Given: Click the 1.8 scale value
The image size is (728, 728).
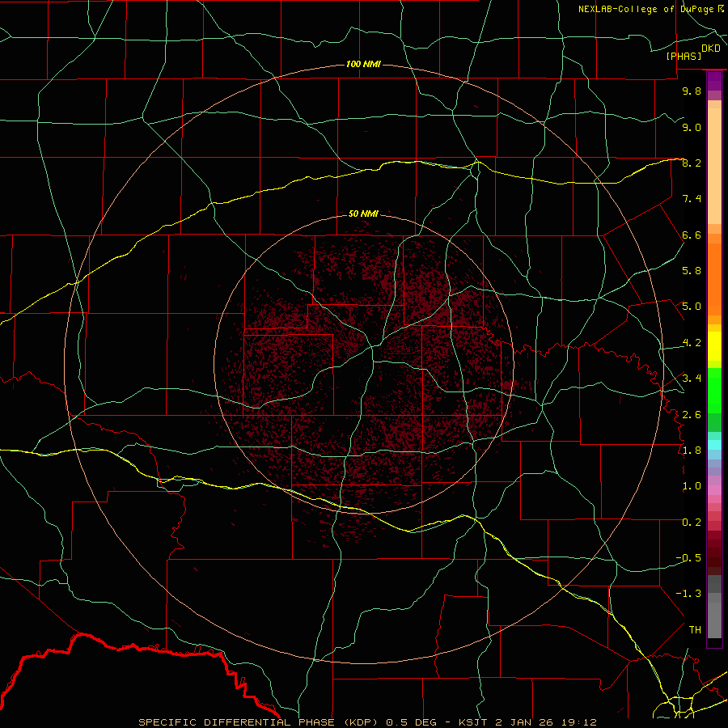Looking at the screenshot, I should [692, 451].
